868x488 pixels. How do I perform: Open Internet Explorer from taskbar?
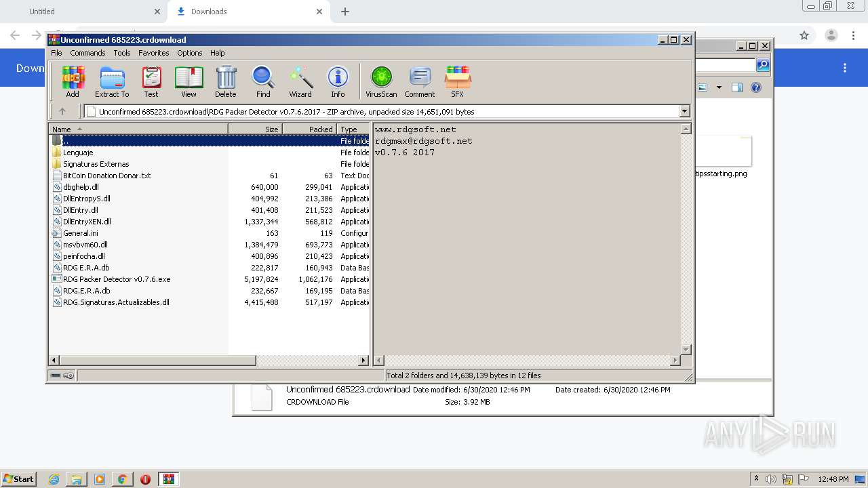click(x=54, y=479)
